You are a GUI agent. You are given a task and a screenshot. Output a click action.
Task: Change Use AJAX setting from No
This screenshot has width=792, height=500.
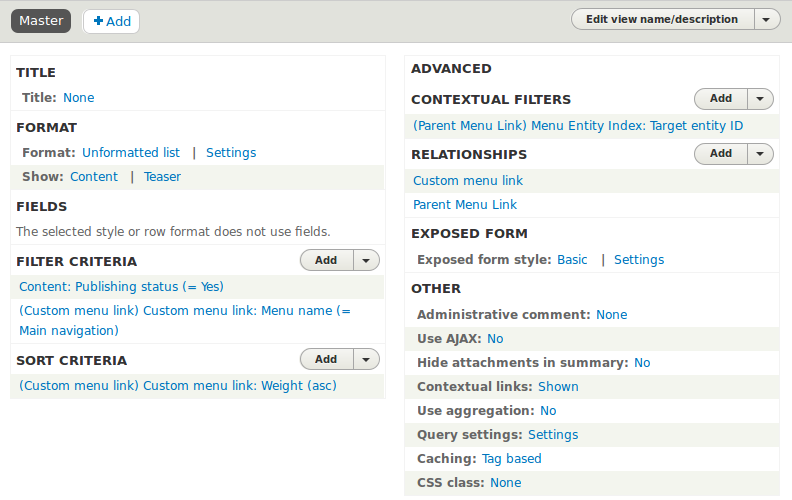click(495, 338)
